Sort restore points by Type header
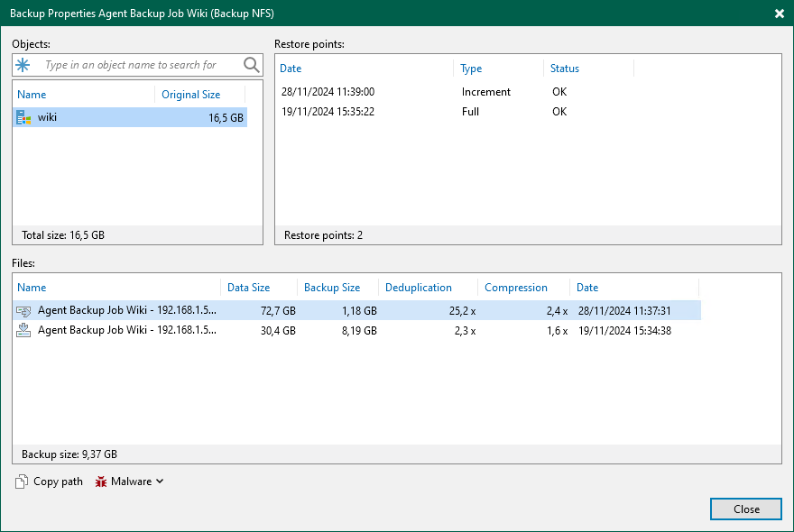 pyautogui.click(x=471, y=69)
